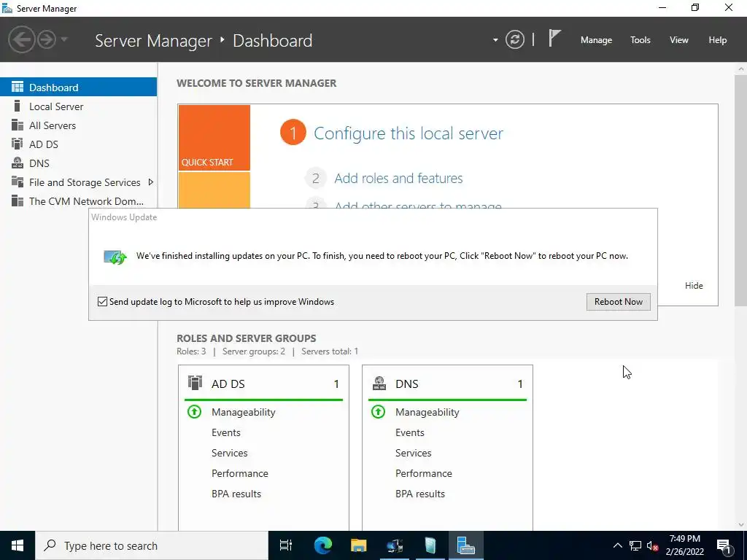
Task: Launch Microsoft Edge from the taskbar
Action: point(322,545)
